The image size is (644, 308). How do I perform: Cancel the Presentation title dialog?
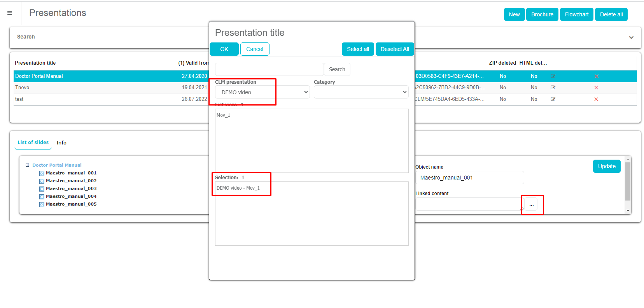255,49
